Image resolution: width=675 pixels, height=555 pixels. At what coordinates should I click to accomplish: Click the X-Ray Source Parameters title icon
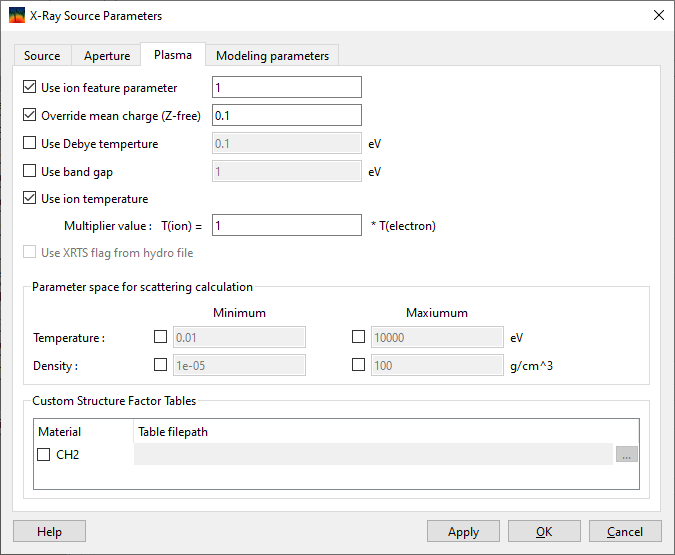point(17,16)
